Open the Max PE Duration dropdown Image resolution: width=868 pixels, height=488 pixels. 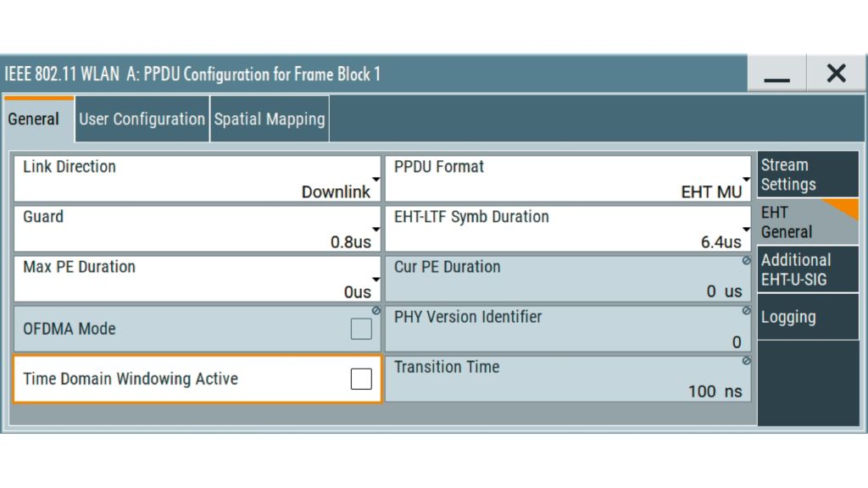(197, 279)
